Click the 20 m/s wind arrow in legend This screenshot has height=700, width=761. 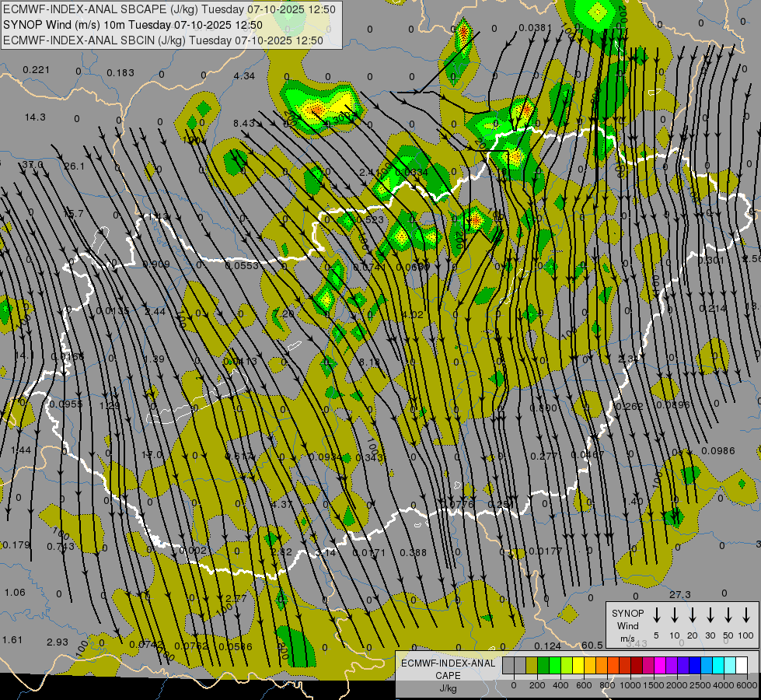click(x=693, y=615)
